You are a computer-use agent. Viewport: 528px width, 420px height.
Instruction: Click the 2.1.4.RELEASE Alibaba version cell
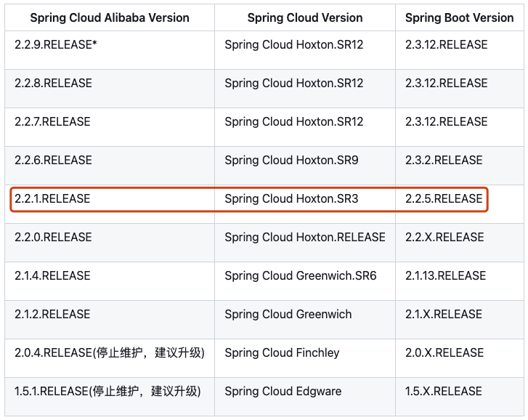[52, 276]
